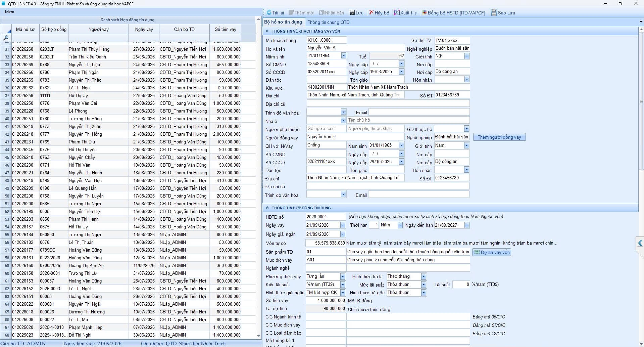Open the Kiểu lãi suất dropdown
This screenshot has width=644, height=347.
(x=343, y=285)
